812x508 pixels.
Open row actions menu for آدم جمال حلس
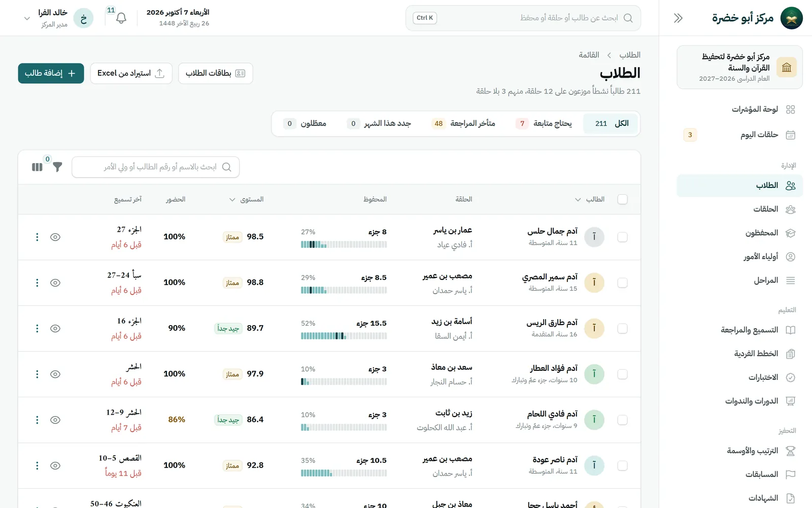click(37, 237)
